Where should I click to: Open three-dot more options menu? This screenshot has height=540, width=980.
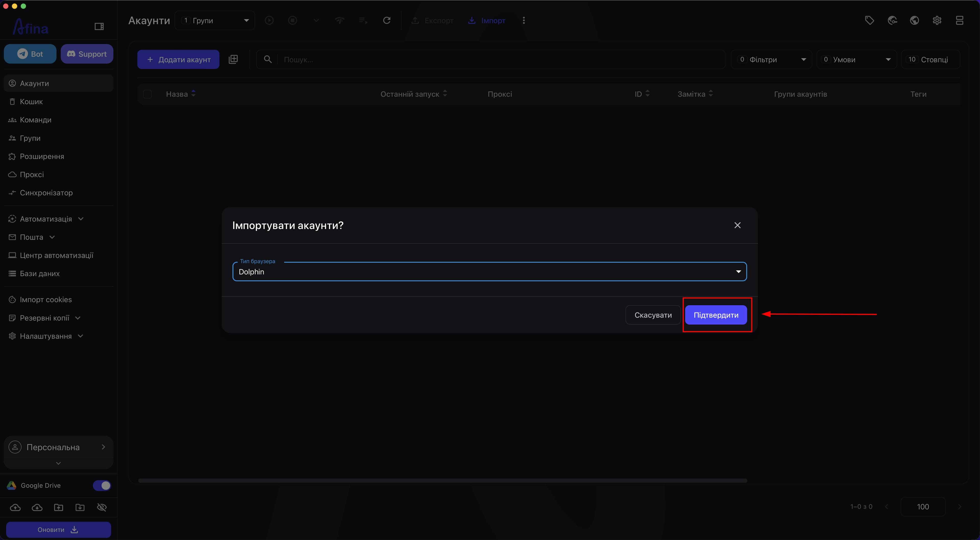524,21
